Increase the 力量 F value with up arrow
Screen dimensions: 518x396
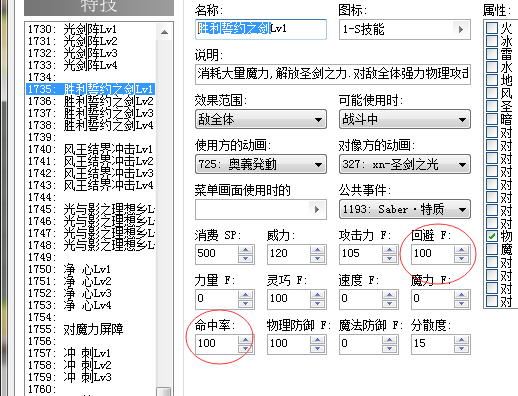pos(246,295)
